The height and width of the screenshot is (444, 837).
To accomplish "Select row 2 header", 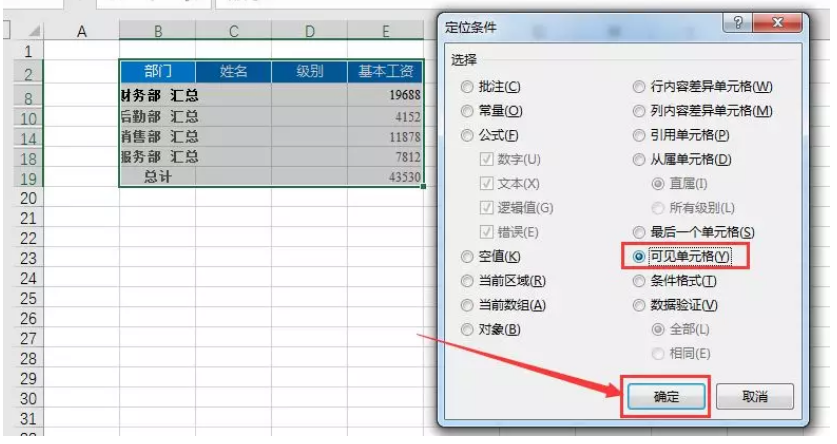I will click(28, 74).
